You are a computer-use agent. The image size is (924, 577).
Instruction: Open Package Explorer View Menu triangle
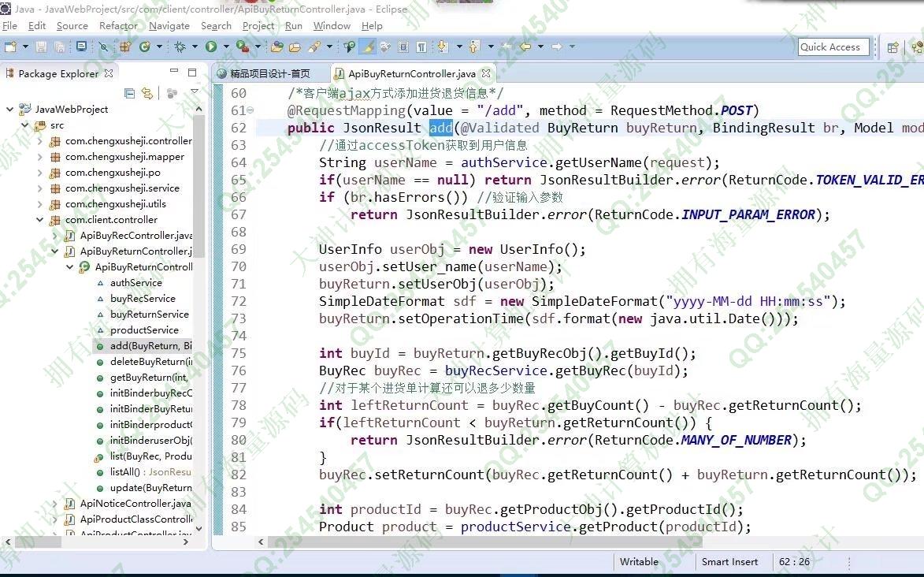coord(195,91)
